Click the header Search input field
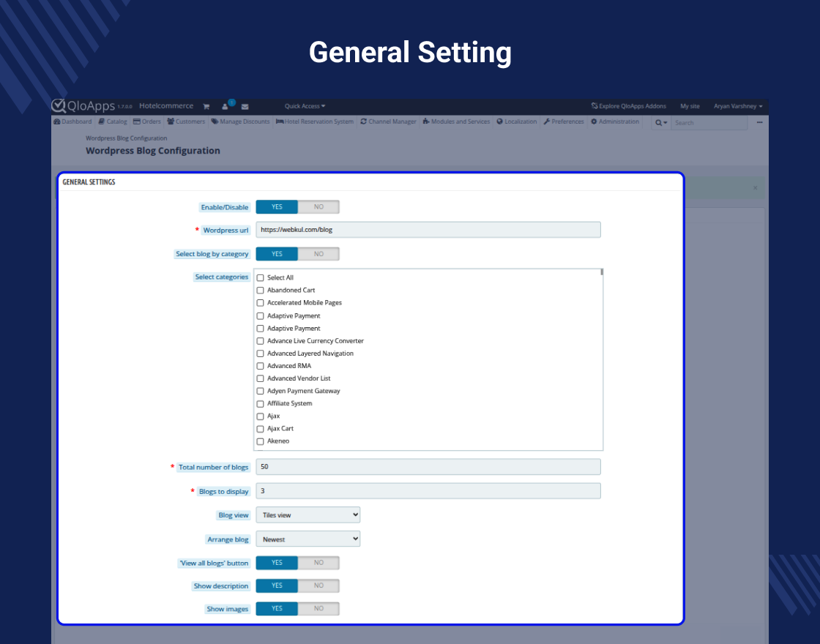This screenshot has width=820, height=644. click(x=709, y=123)
